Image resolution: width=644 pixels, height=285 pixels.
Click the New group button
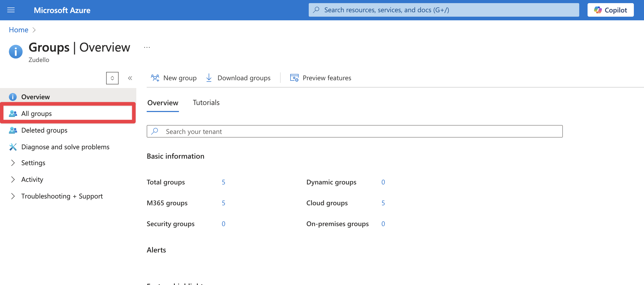pyautogui.click(x=174, y=78)
